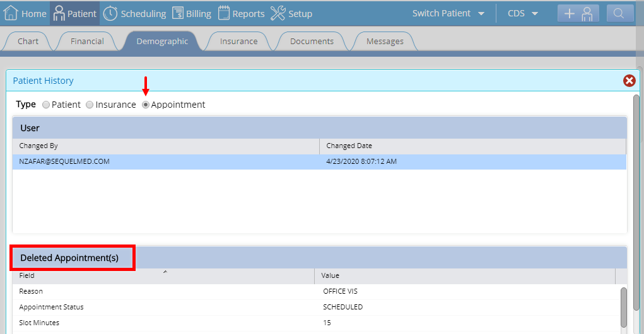The image size is (644, 334).
Task: Sort by the Field column arrow
Action: (x=165, y=272)
